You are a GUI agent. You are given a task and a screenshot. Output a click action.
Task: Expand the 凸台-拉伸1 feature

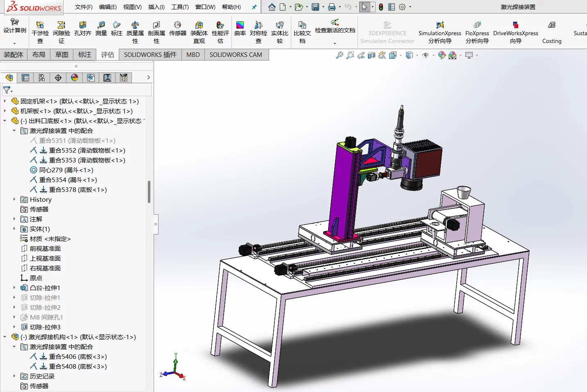pos(14,288)
